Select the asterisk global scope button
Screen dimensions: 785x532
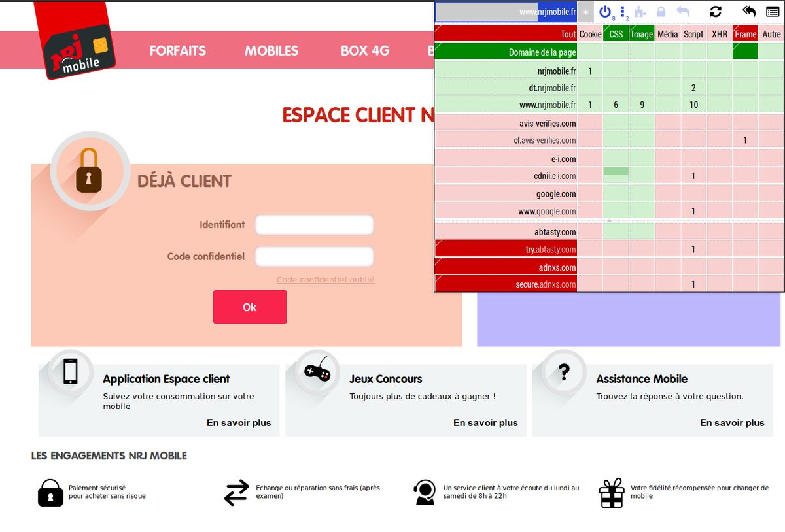(585, 12)
